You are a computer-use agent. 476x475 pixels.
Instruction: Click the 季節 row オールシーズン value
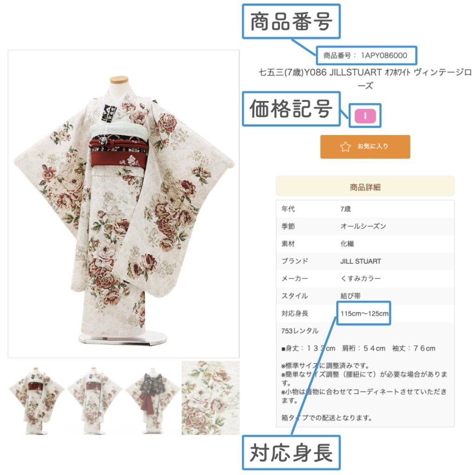click(x=363, y=226)
